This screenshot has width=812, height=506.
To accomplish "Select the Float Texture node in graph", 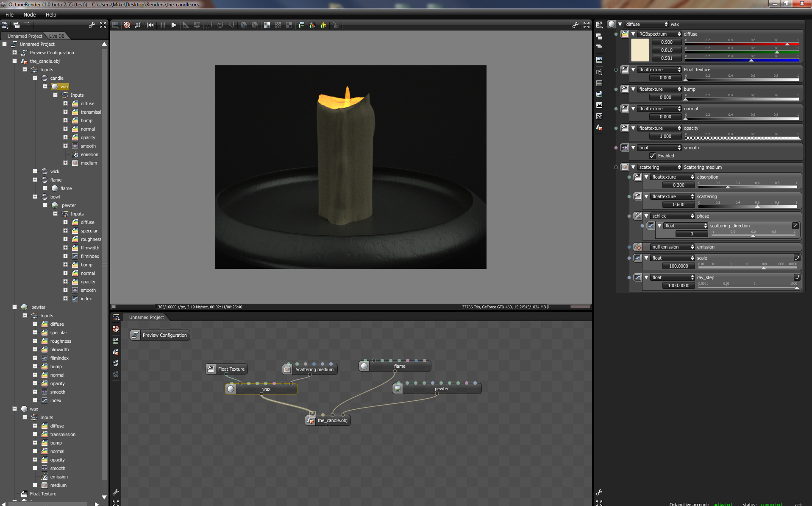I will coord(226,369).
